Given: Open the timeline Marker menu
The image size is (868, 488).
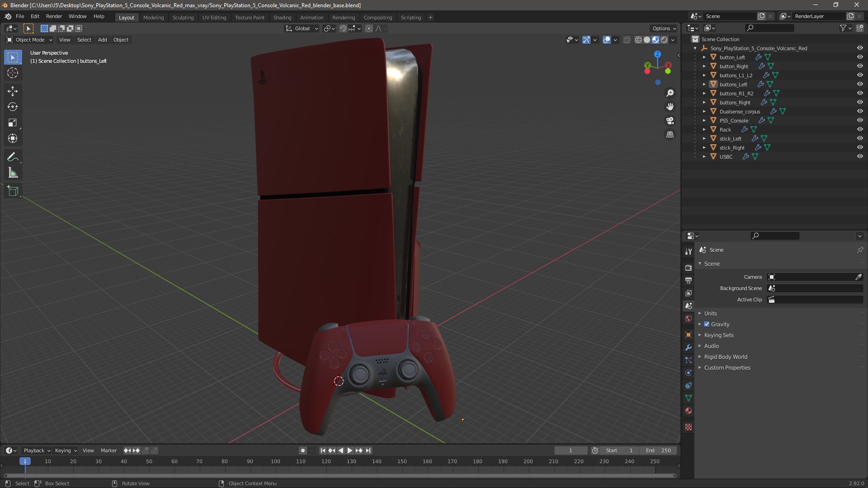Looking at the screenshot, I should 108,450.
